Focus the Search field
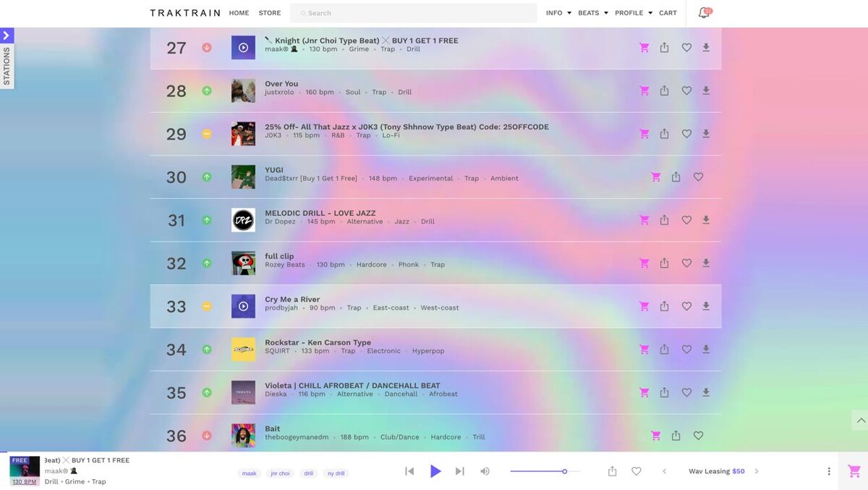868x490 pixels. point(413,13)
